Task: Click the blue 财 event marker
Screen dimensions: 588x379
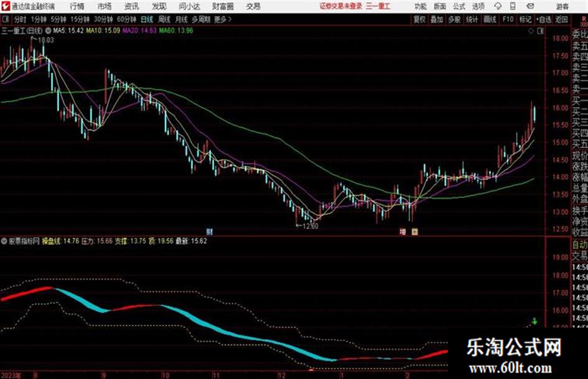Action: pos(209,232)
